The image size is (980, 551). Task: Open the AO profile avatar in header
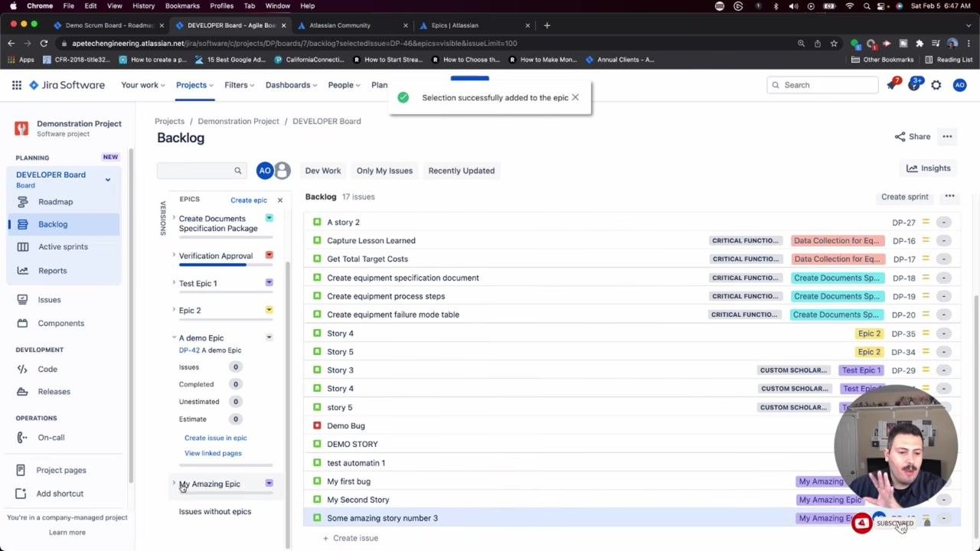[959, 85]
